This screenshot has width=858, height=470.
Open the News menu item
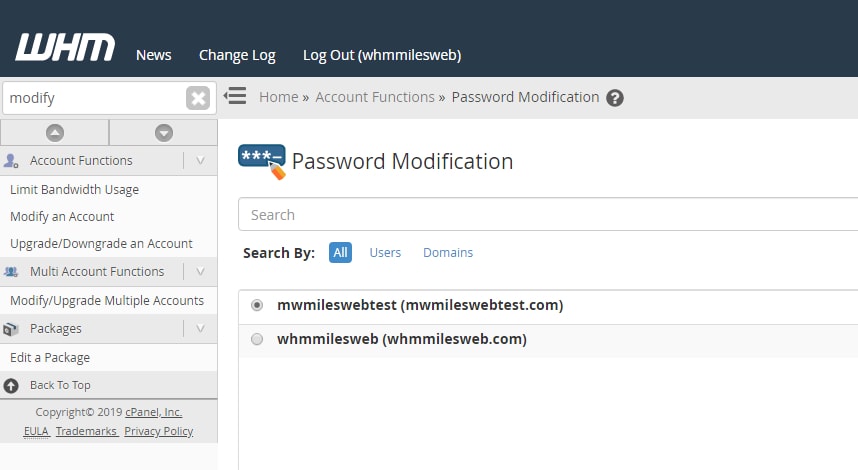tap(154, 55)
